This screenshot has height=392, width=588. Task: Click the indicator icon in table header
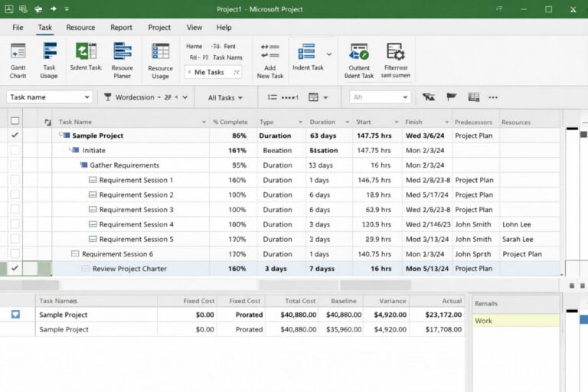click(47, 122)
